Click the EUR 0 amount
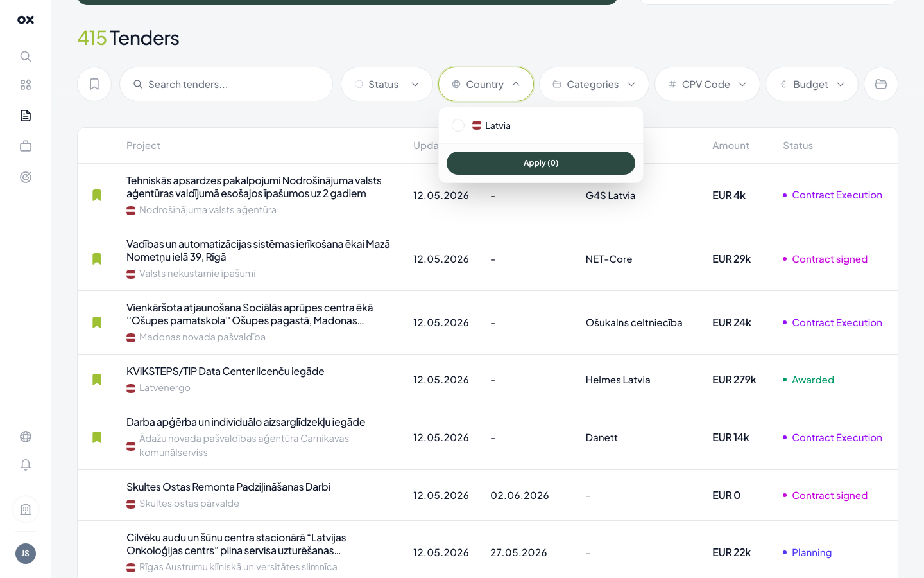Viewport: 924px width, 578px height. 726,495
